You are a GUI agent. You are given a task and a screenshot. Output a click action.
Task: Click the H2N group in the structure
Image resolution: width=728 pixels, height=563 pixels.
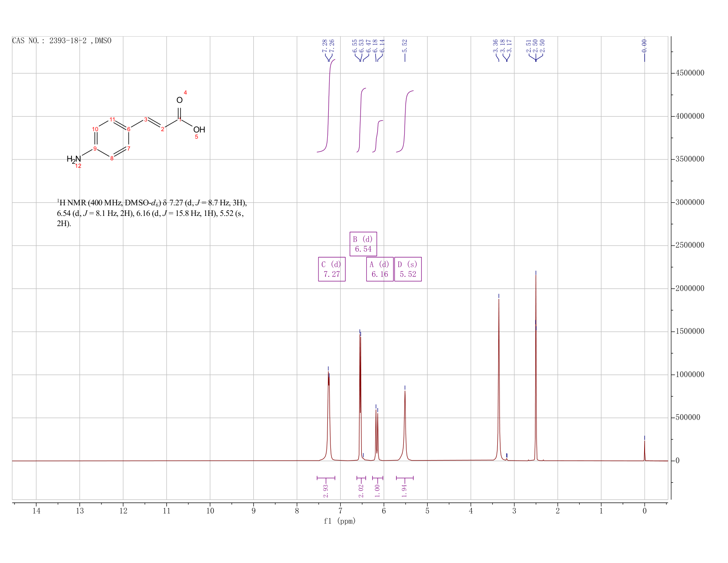pyautogui.click(x=74, y=159)
